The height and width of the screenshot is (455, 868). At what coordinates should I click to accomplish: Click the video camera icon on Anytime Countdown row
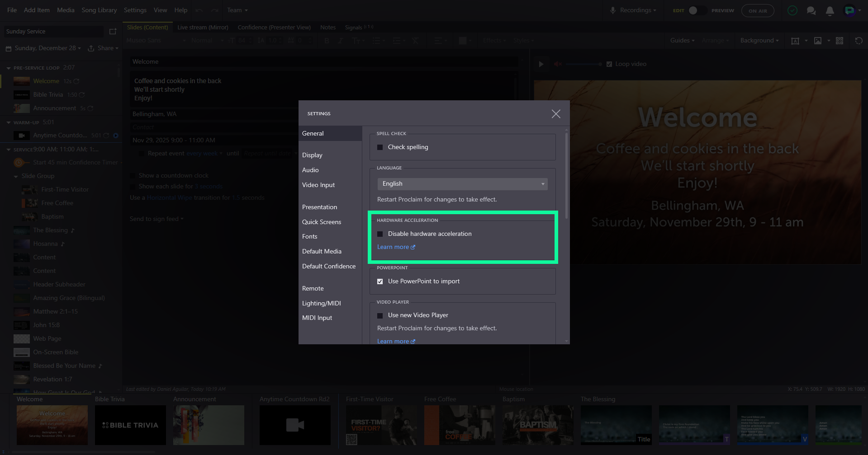click(21, 136)
